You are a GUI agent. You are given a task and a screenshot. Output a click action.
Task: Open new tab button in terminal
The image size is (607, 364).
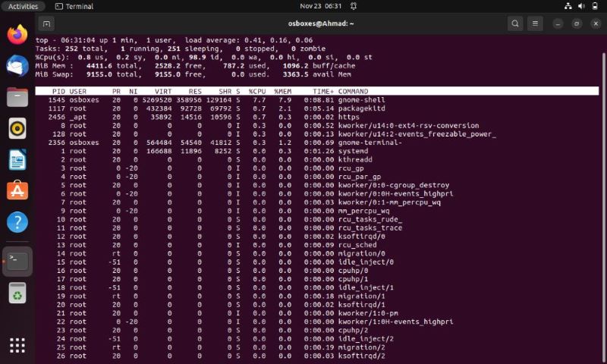pyautogui.click(x=46, y=24)
